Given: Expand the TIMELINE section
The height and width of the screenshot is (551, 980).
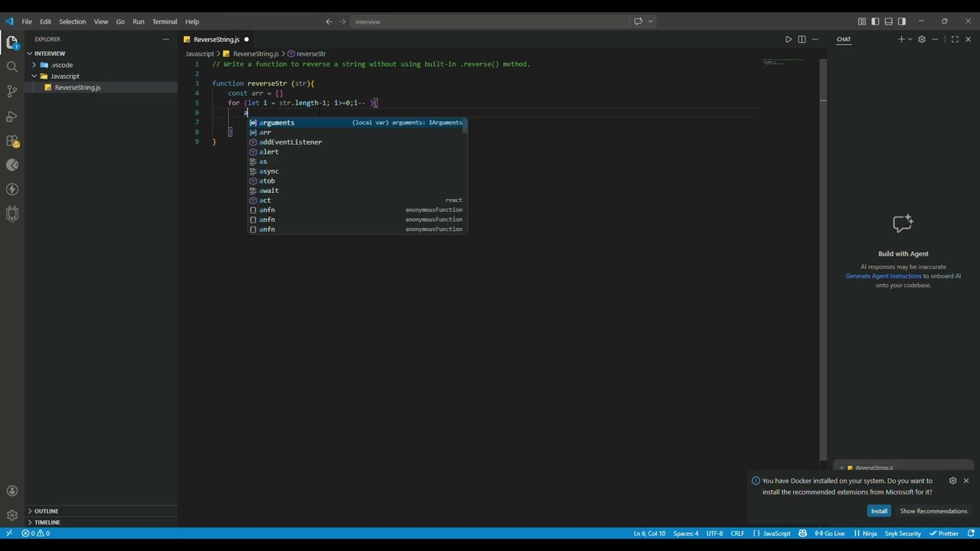Looking at the screenshot, I should (x=101, y=522).
